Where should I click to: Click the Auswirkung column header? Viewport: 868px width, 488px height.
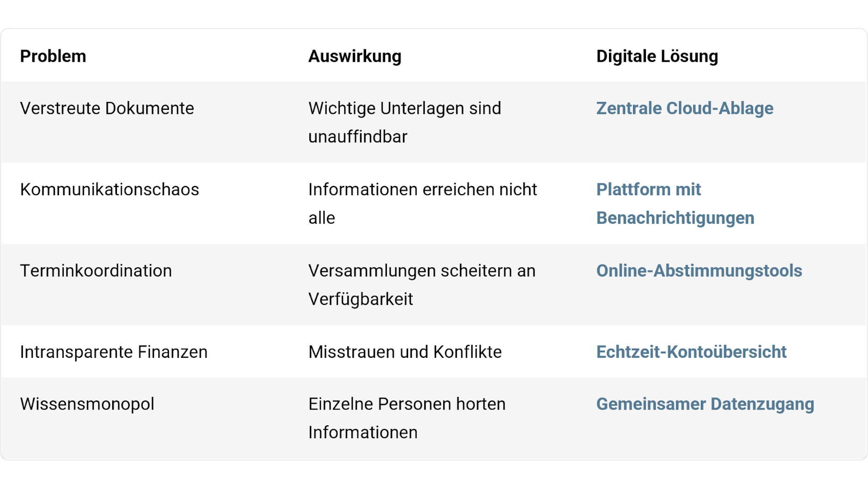click(355, 56)
